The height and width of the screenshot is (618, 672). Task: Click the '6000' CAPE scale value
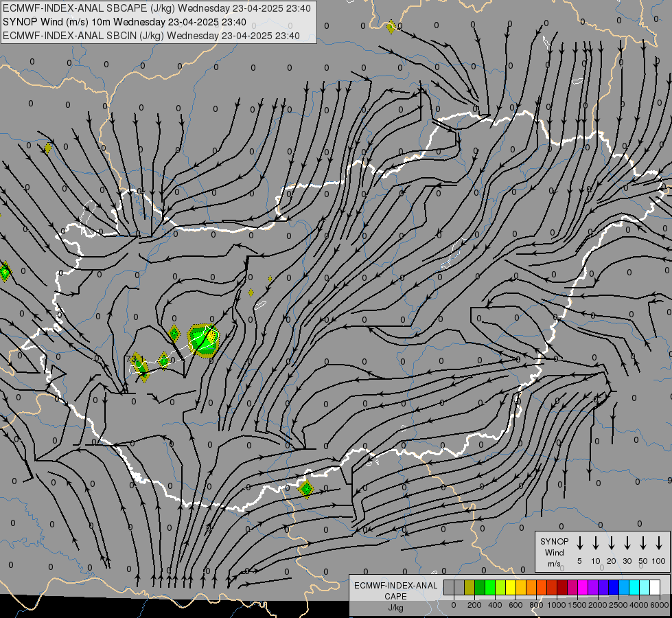[x=660, y=605]
